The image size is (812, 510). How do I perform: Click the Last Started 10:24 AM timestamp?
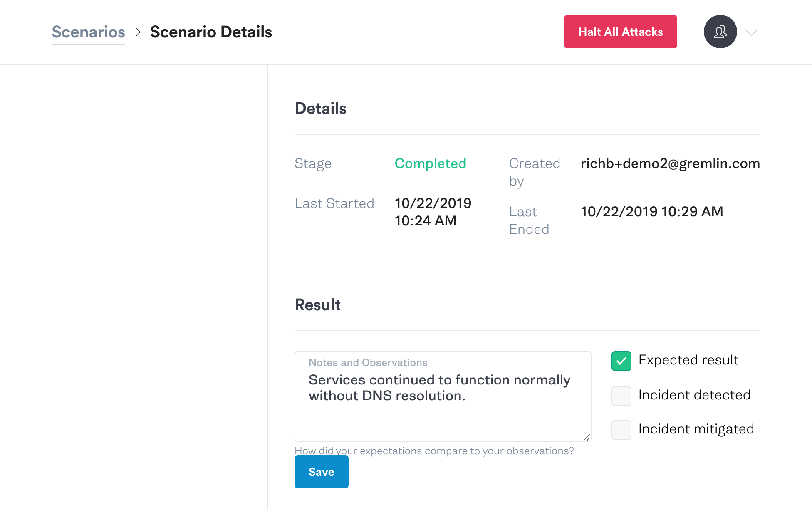click(x=433, y=212)
